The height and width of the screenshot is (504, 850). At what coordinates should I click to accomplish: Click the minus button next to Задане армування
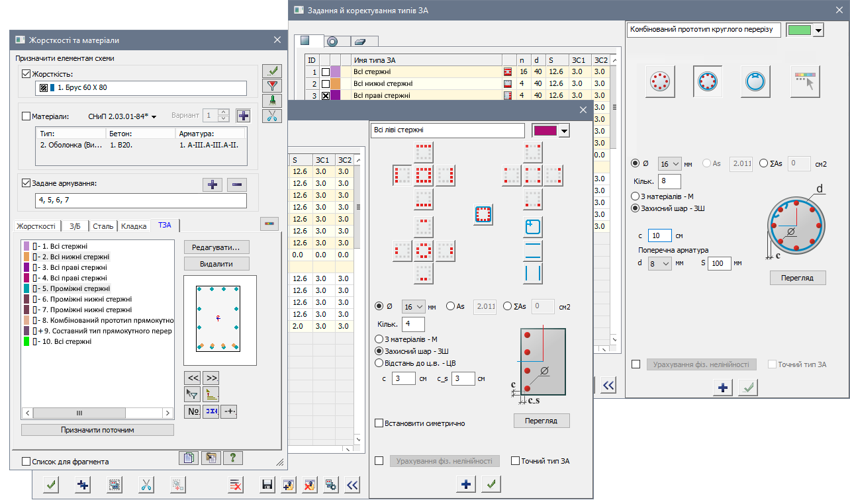coord(236,185)
